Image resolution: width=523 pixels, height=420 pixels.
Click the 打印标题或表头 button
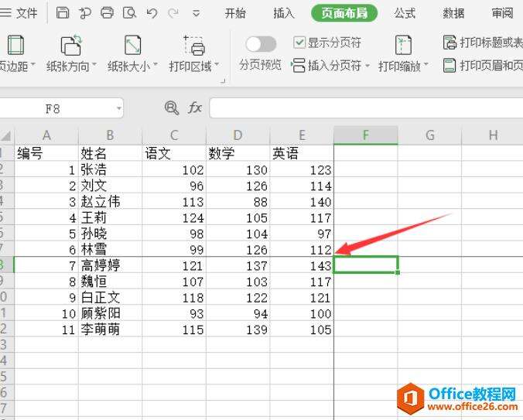pos(483,43)
